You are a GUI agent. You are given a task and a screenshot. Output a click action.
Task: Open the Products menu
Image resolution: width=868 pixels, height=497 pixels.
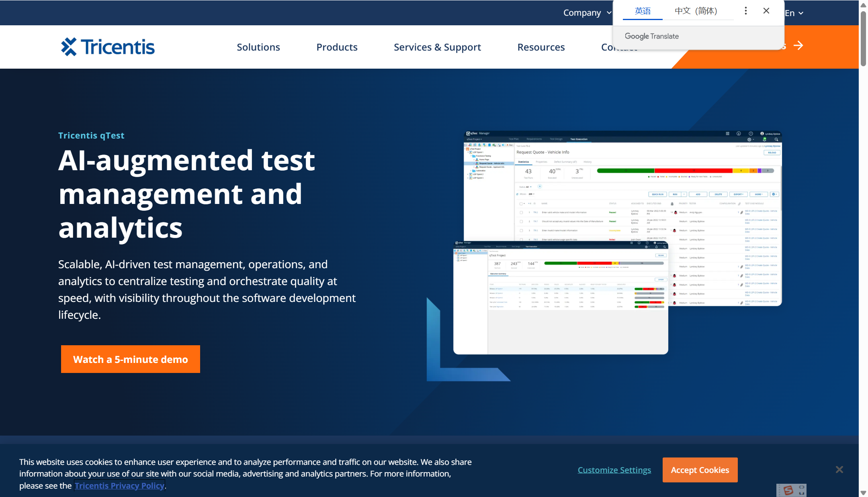(337, 47)
